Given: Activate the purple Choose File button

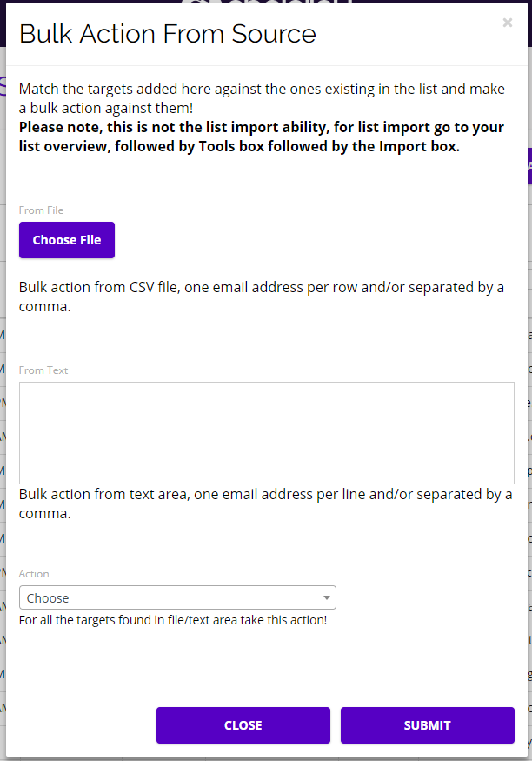Looking at the screenshot, I should [67, 240].
